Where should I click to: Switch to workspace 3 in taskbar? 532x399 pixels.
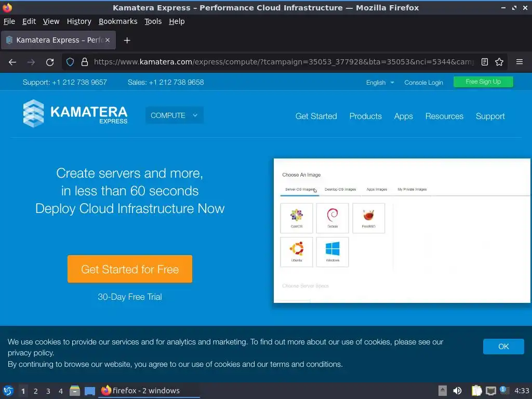48,391
